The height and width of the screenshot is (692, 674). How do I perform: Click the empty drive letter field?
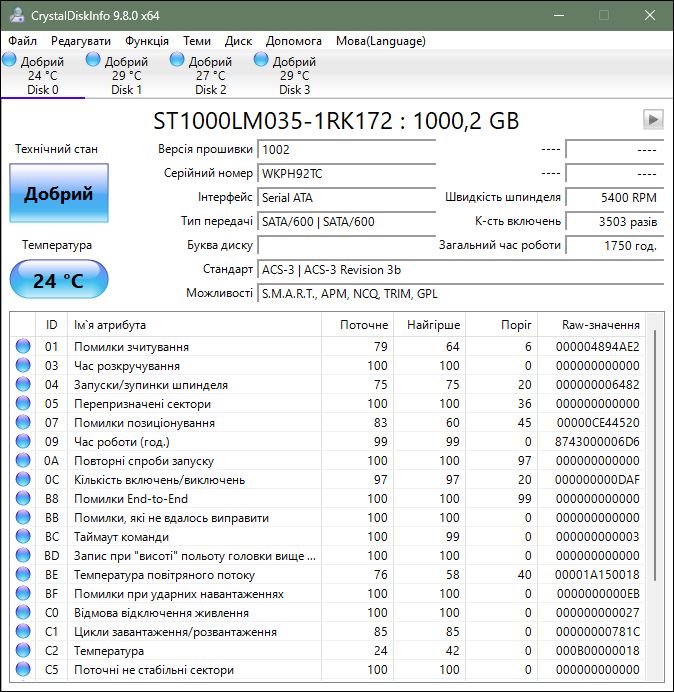346,245
